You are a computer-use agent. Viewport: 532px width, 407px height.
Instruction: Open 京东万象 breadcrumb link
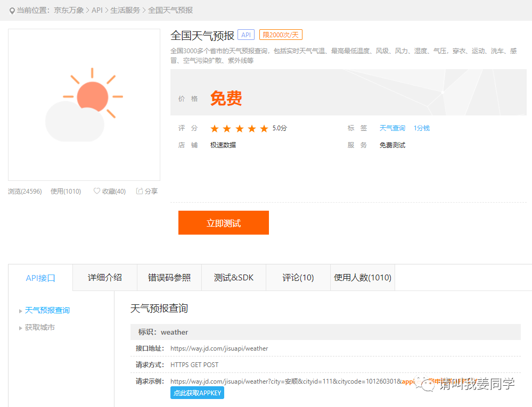tap(69, 11)
